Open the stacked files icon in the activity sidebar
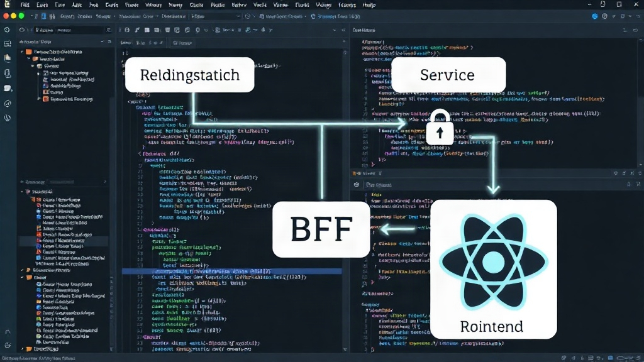Screen dimensions: 644x362 tap(7, 58)
